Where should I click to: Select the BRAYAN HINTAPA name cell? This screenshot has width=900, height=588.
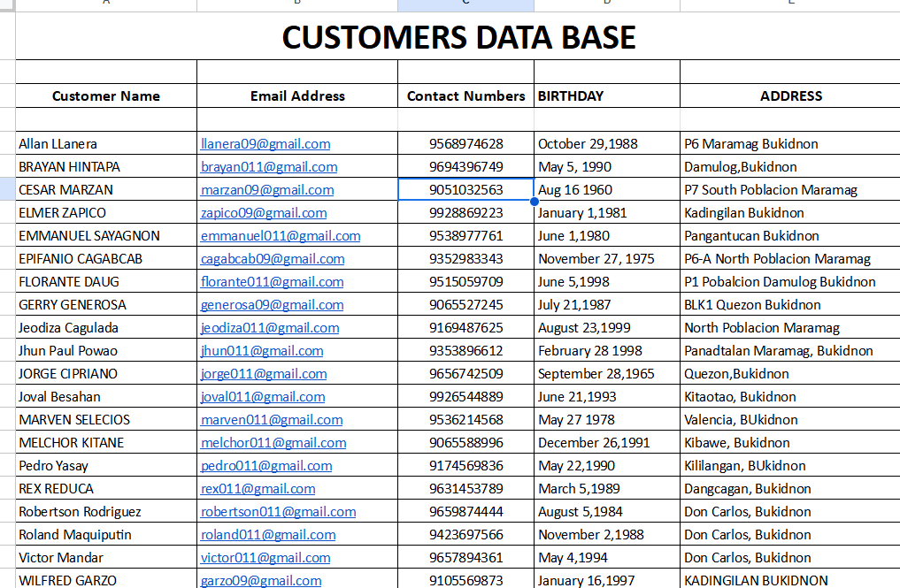click(x=106, y=166)
